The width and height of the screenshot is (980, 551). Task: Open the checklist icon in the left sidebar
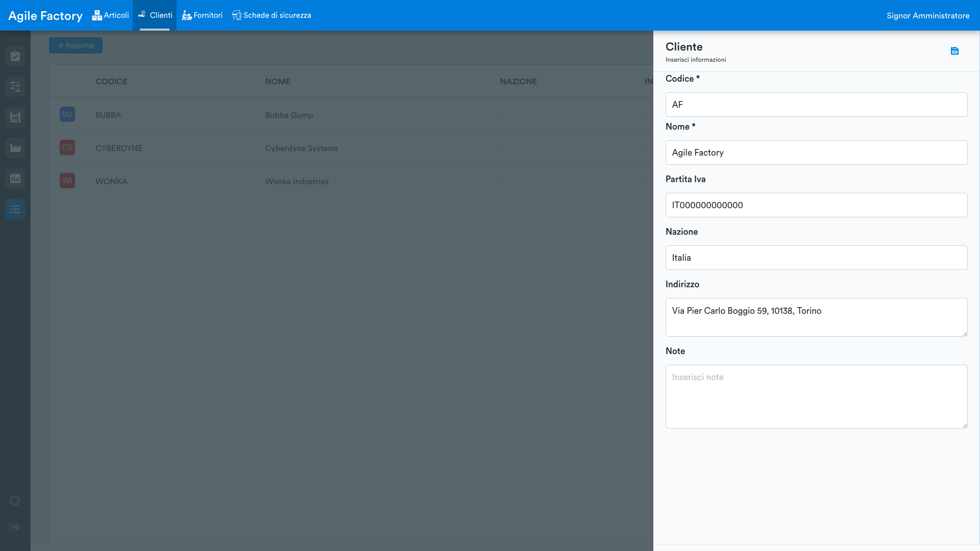point(15,56)
